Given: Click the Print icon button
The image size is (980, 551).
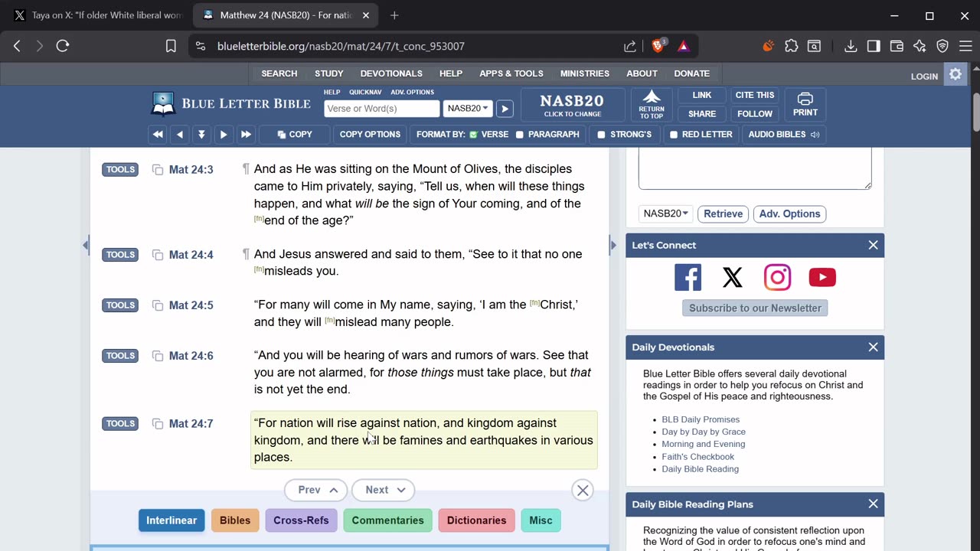Looking at the screenshot, I should click(x=805, y=105).
